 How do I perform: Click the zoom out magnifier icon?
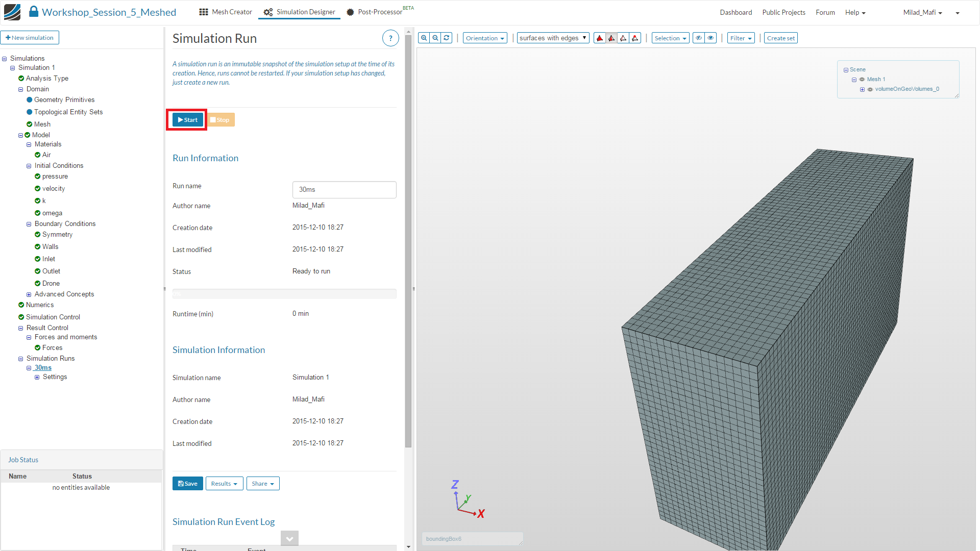pyautogui.click(x=435, y=38)
